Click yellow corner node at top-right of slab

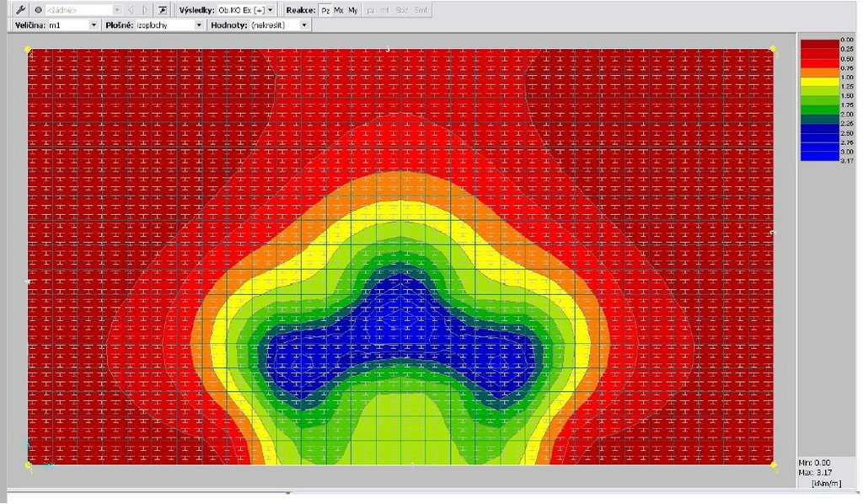point(774,49)
